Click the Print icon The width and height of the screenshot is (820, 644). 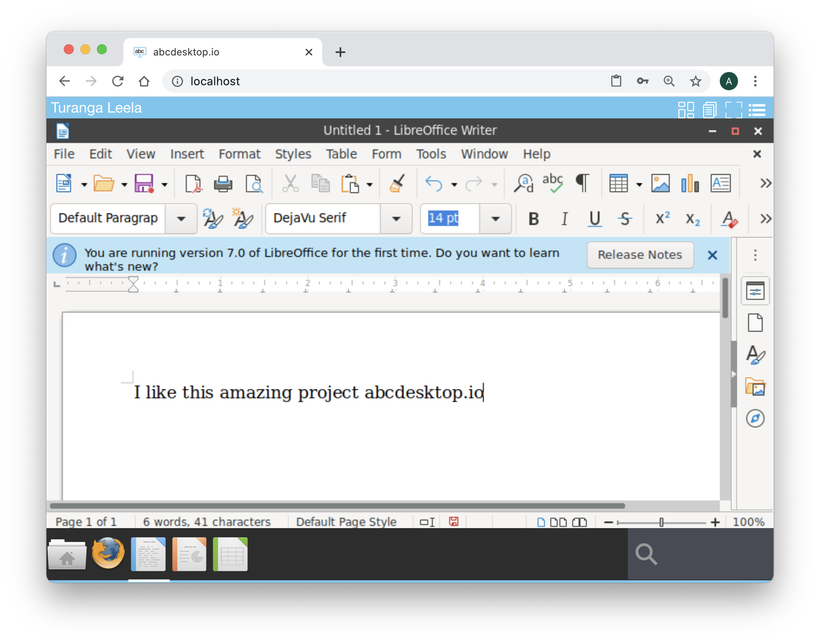click(x=223, y=183)
